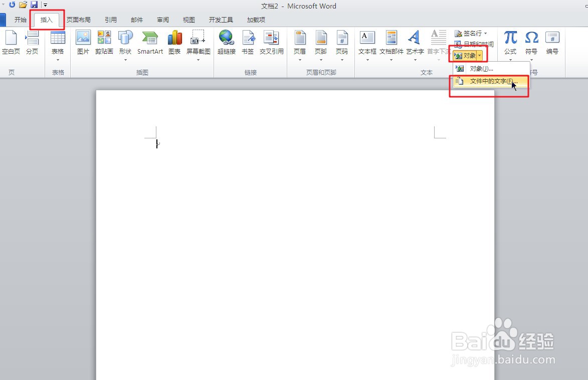The width and height of the screenshot is (588, 380).
Task: Click the Signature Line (签名行) button
Action: pos(468,34)
